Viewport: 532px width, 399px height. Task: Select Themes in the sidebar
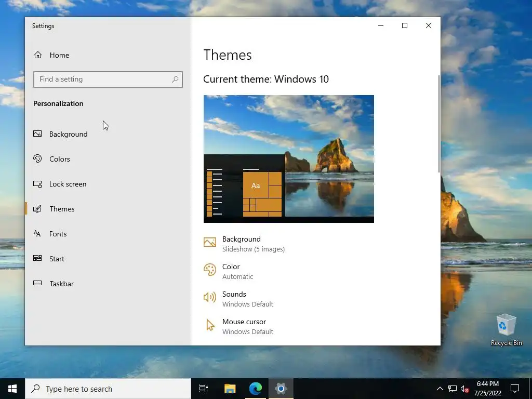108,209
